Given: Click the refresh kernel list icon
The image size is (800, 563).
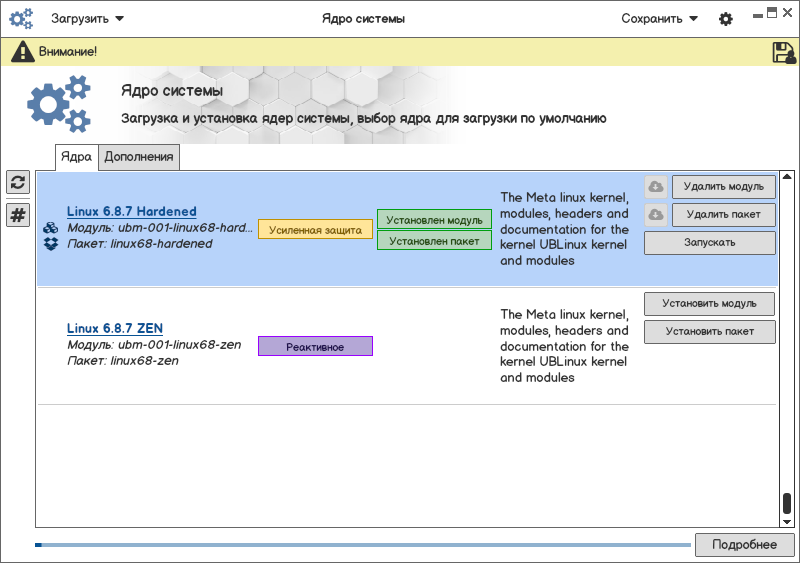Looking at the screenshot, I should coord(18,182).
